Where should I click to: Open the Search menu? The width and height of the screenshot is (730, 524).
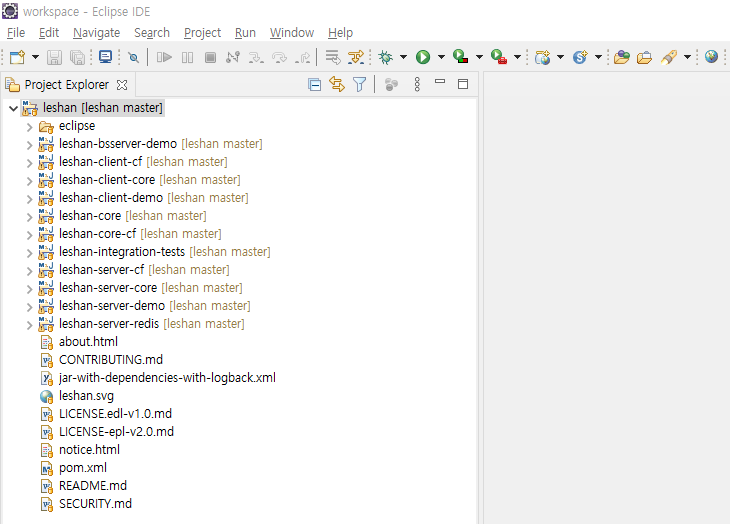152,33
